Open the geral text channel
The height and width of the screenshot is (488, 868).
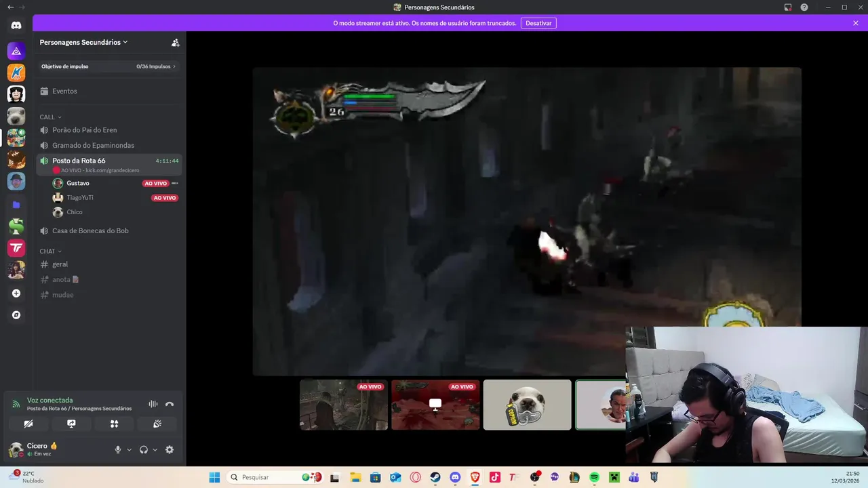(x=109, y=264)
